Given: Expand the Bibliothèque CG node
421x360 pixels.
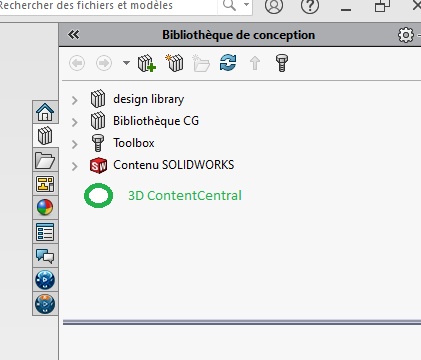Looking at the screenshot, I should [75, 122].
